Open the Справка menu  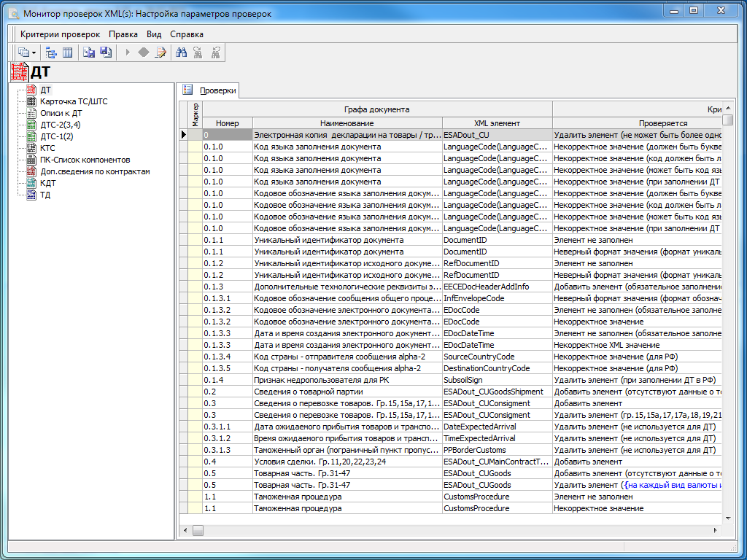[187, 34]
